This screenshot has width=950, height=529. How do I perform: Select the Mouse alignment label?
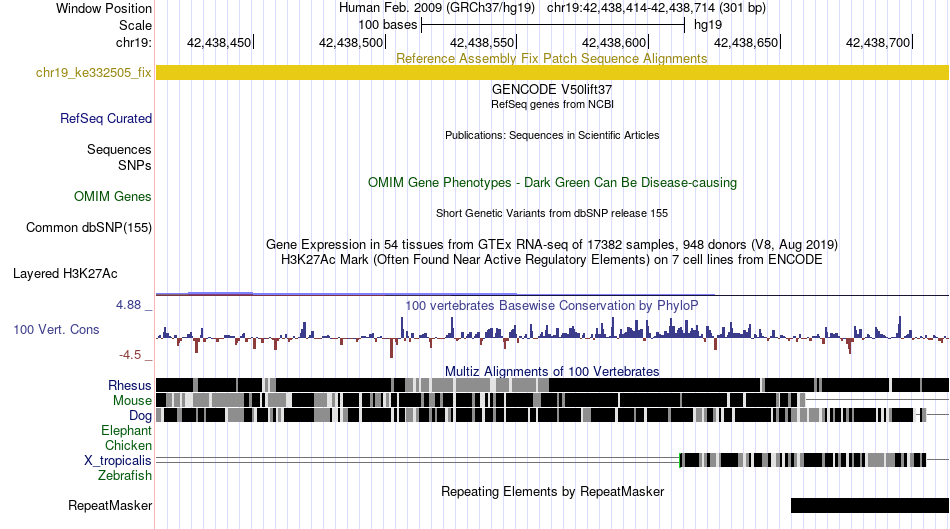[132, 401]
